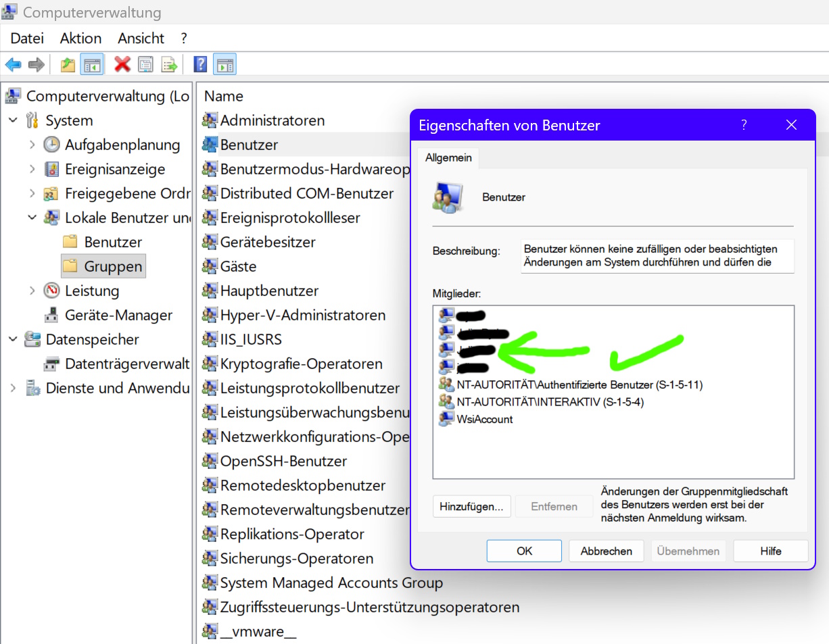Expand the Aufgabenplanung tree node
This screenshot has height=644, width=829.
tap(32, 145)
